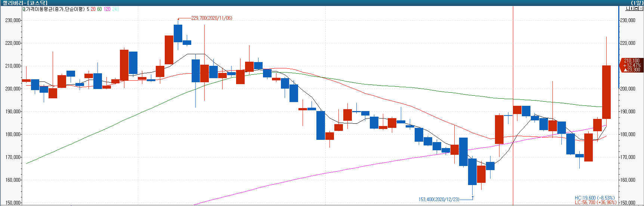Select the cyan 240-day moving average
Image resolution: width=644 pixels, height=206 pixels.
tap(115, 9)
